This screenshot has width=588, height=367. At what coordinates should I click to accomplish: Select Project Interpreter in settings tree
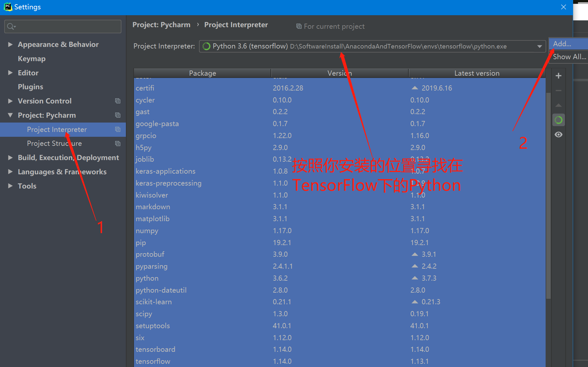click(63, 129)
